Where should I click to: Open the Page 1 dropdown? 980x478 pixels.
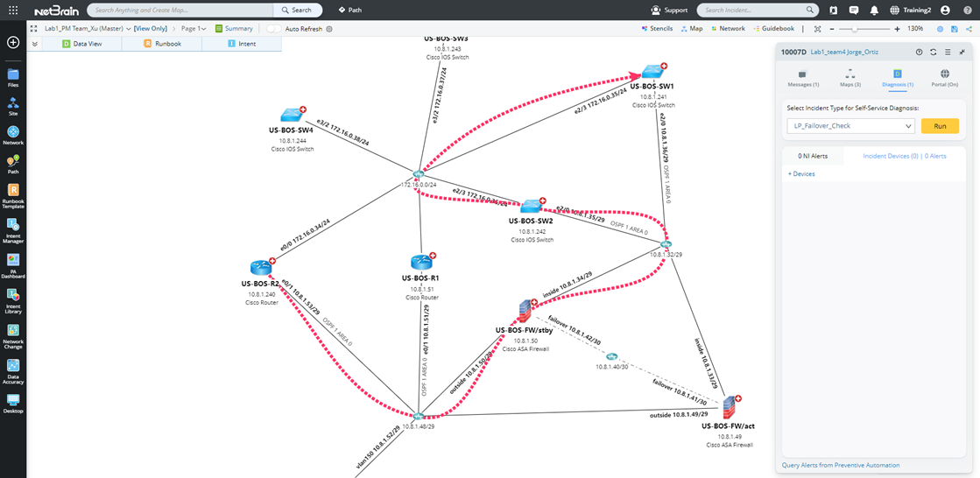pos(194,29)
